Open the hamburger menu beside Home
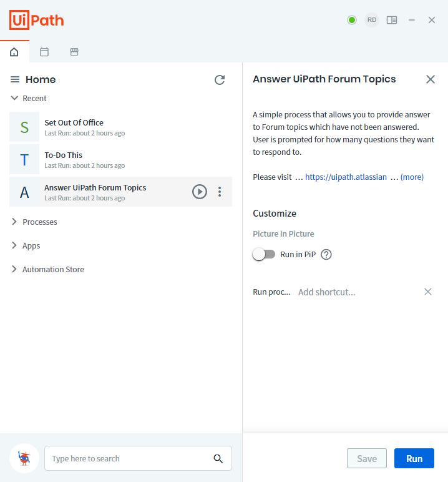 pyautogui.click(x=15, y=80)
